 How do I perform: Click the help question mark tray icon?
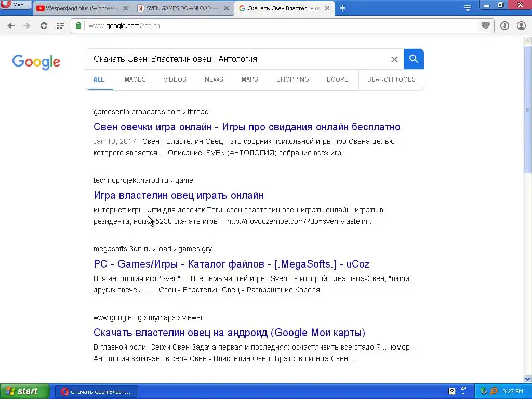click(451, 392)
